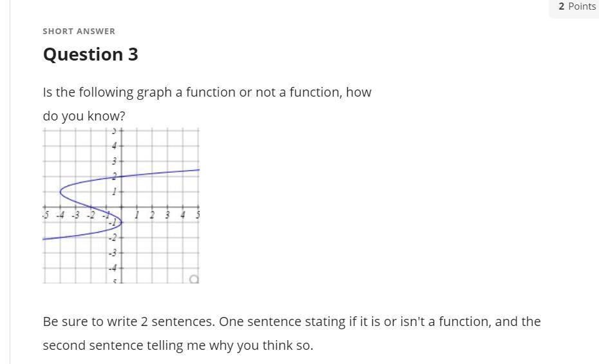
Task: Click the x-axis label 3 on the graph
Action: tap(167, 215)
